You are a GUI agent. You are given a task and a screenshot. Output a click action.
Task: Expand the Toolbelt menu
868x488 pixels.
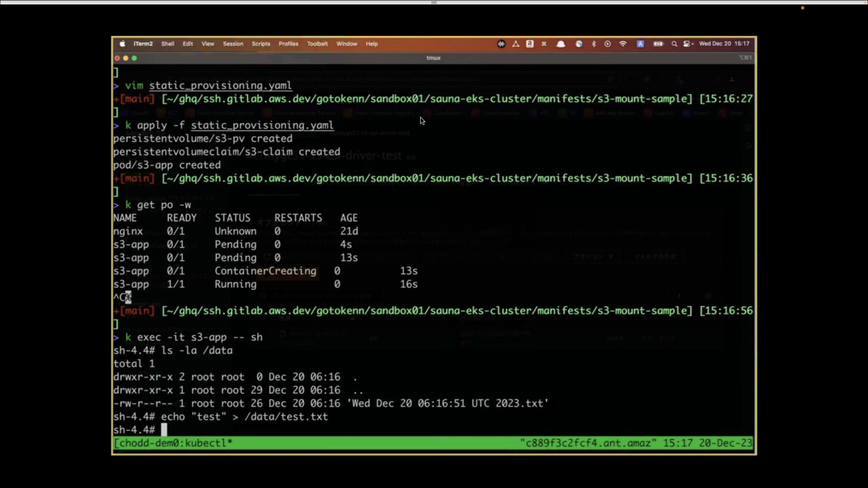click(317, 44)
